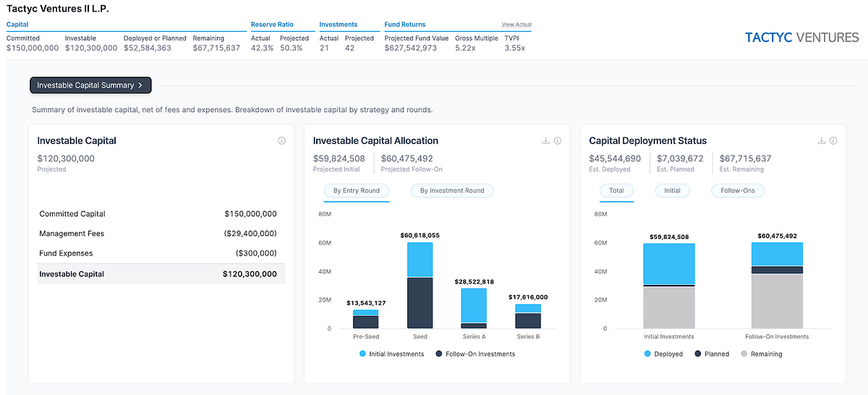The width and height of the screenshot is (868, 395).
Task: Click info icon on Capital Deployment Status
Action: (834, 141)
